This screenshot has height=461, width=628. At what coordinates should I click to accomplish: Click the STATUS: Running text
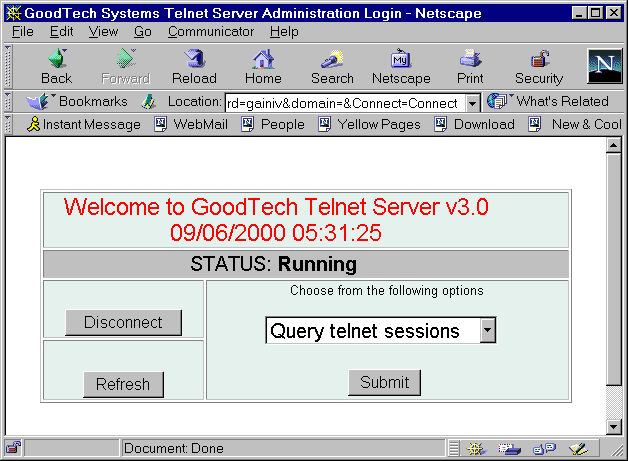[274, 264]
